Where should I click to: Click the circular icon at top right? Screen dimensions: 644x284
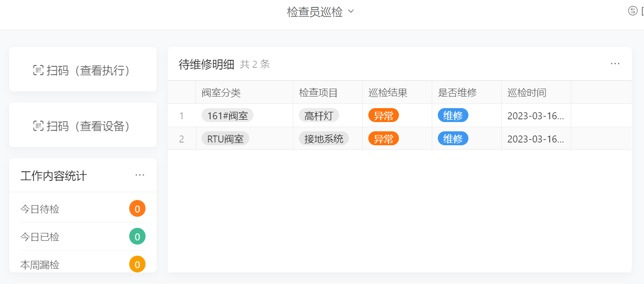click(x=632, y=11)
